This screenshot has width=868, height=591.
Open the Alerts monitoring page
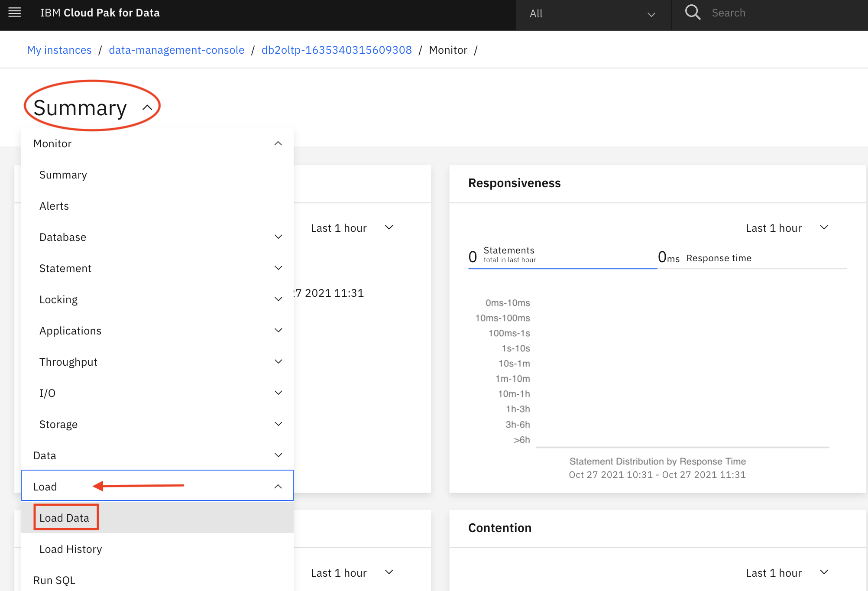click(x=54, y=206)
